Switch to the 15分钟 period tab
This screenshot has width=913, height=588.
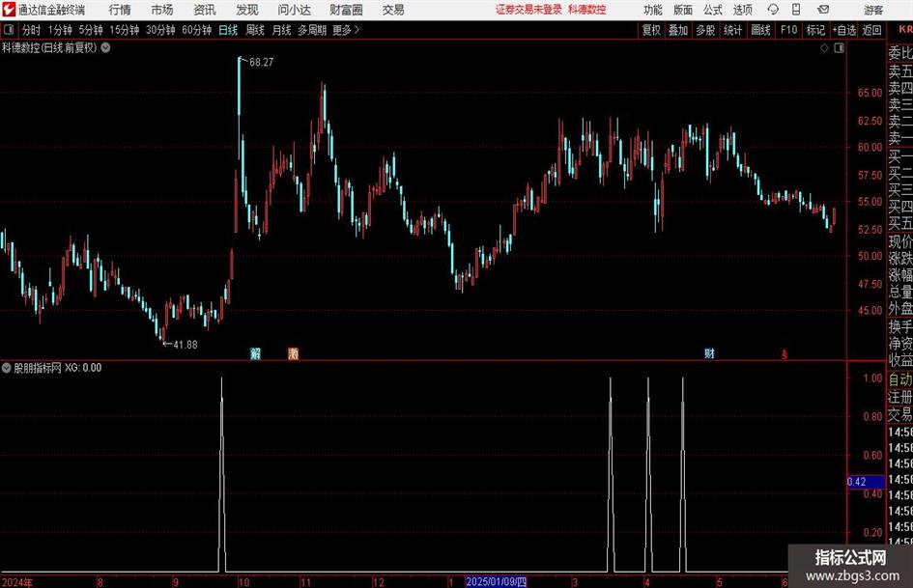click(x=125, y=30)
